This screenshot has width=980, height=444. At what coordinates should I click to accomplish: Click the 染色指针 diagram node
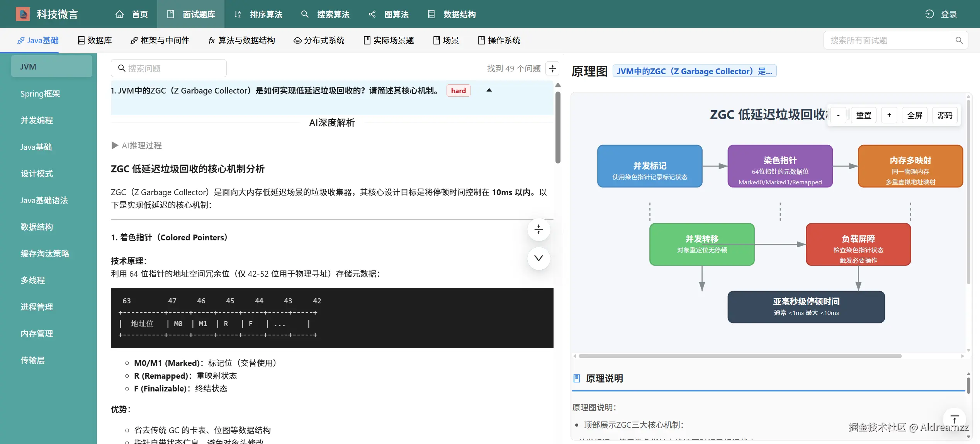780,166
